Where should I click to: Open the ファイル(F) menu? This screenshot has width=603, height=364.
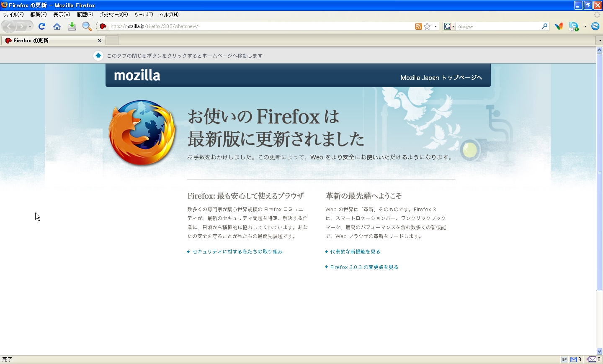click(x=13, y=15)
